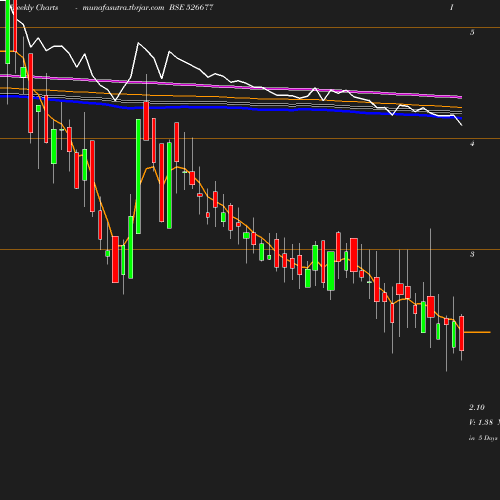
Task: Click the price axis label 3
Action: tap(472, 254)
